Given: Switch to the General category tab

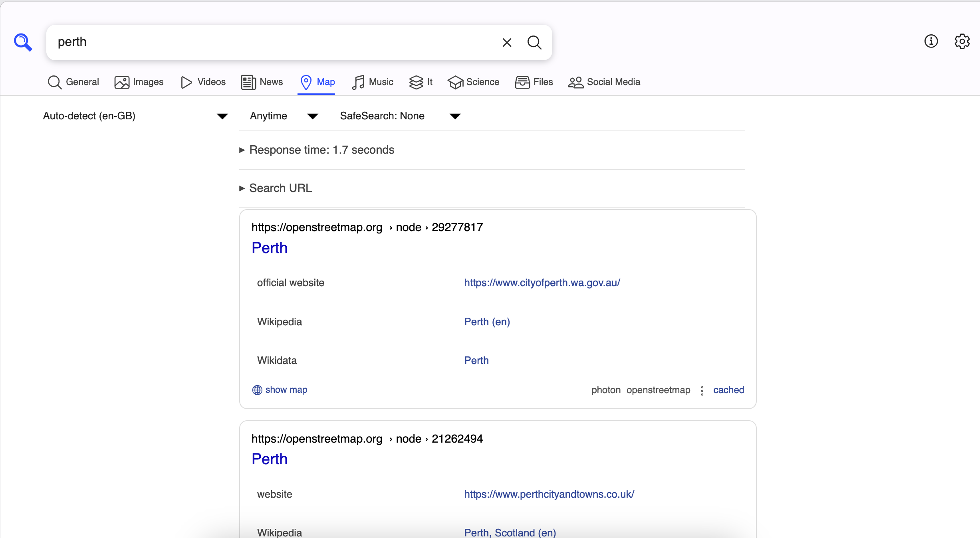Looking at the screenshot, I should 73,82.
